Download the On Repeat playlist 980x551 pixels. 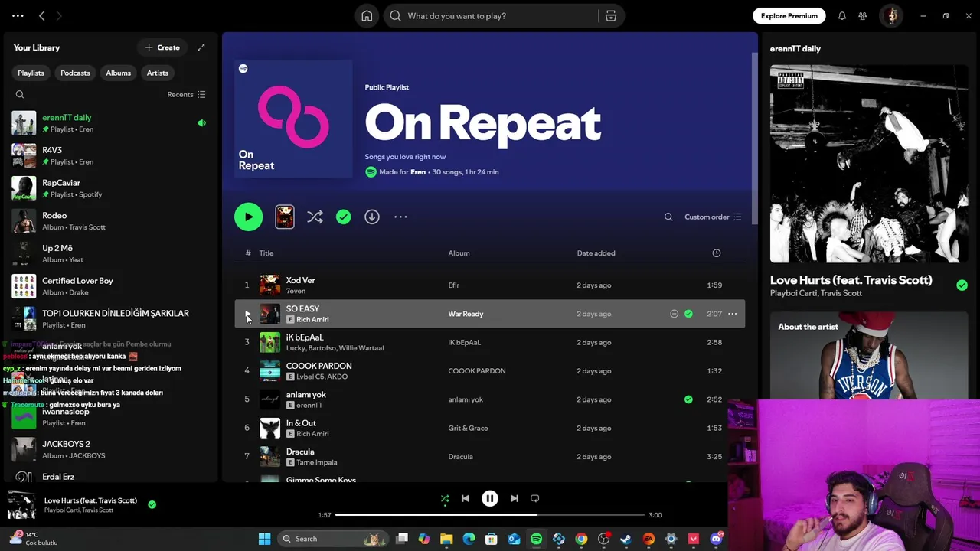[372, 217]
